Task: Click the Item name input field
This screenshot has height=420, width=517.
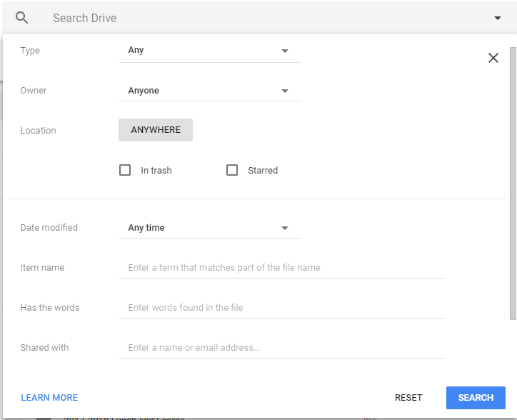Action: (281, 268)
